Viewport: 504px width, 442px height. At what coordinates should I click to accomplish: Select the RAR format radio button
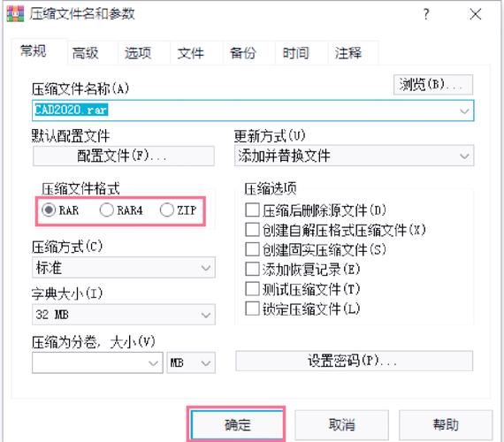tap(49, 210)
